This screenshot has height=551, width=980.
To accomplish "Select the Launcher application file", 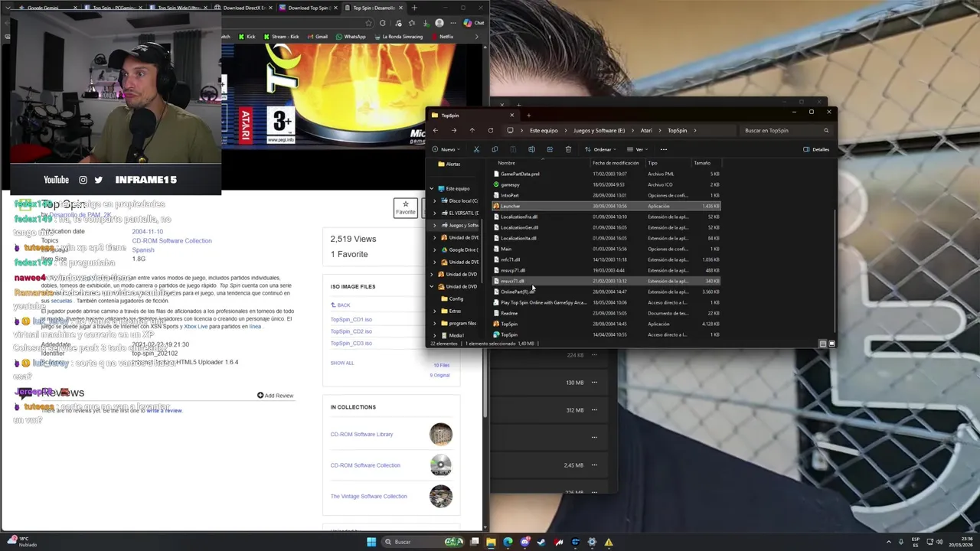I will [x=606, y=206].
